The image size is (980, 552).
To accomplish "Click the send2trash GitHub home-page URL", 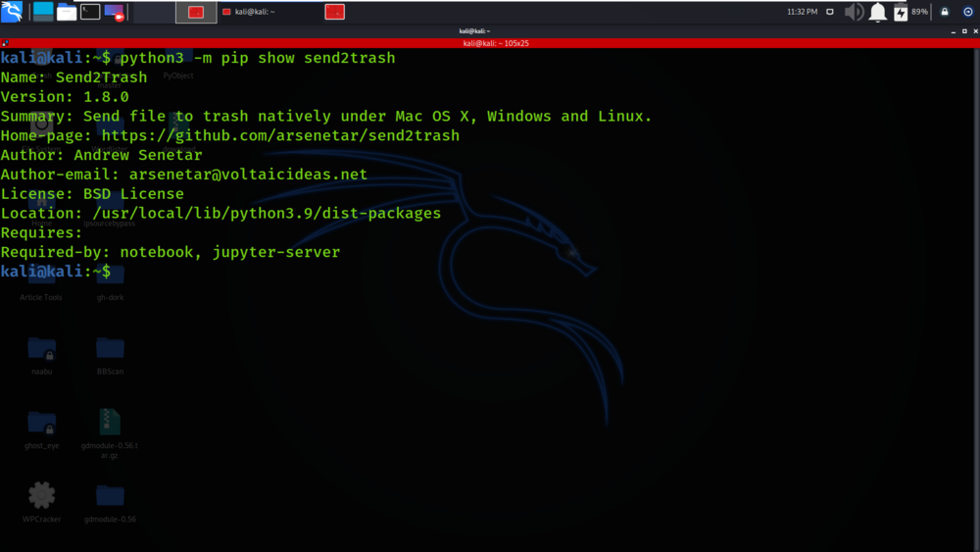I will pos(280,135).
